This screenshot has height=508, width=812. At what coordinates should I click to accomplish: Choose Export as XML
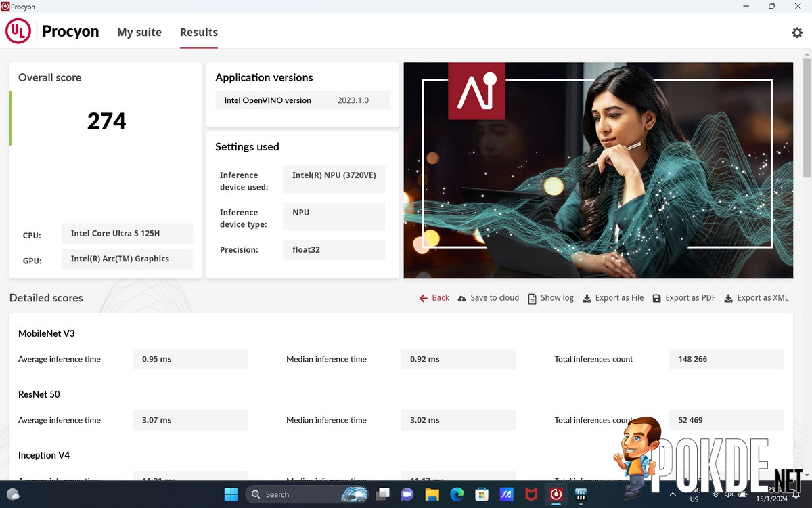tap(757, 297)
